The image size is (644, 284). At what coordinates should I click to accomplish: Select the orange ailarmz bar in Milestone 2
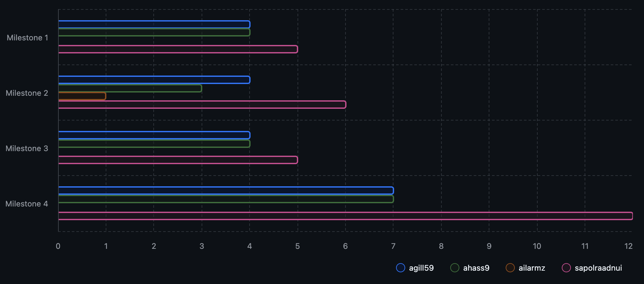pos(82,96)
